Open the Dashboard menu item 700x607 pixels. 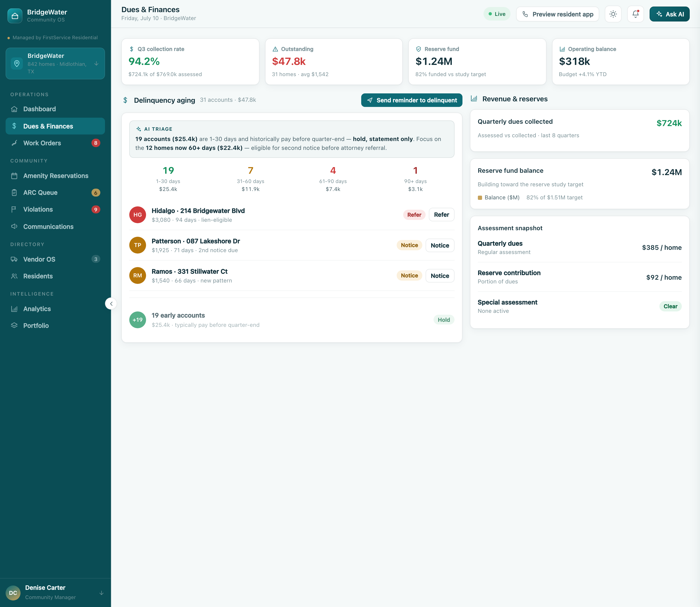[x=55, y=109]
